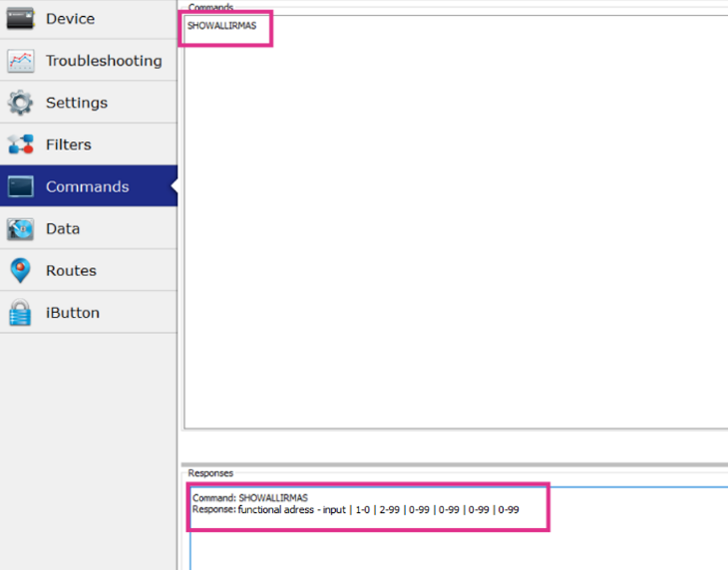The image size is (728, 570).
Task: Click the Filters icon in sidebar
Action: point(21,144)
